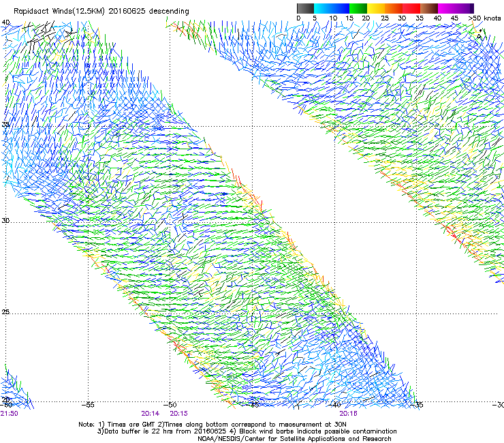Click the green 15-20 knots legend swatch
The image size is (504, 443).
coord(358,8)
